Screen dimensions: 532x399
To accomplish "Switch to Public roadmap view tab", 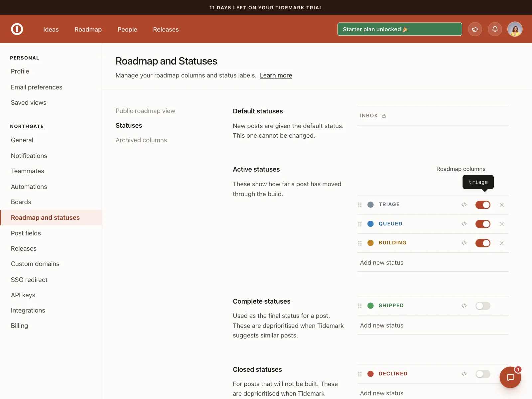I will pos(145,111).
